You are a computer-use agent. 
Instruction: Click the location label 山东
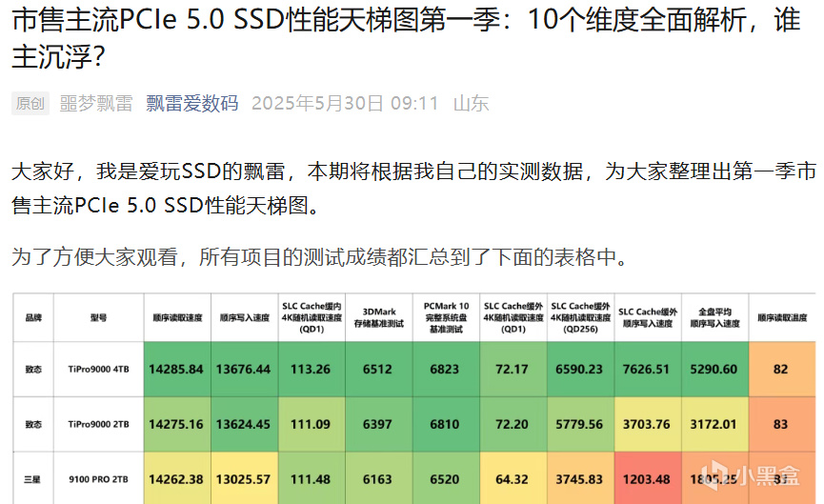[x=472, y=103]
